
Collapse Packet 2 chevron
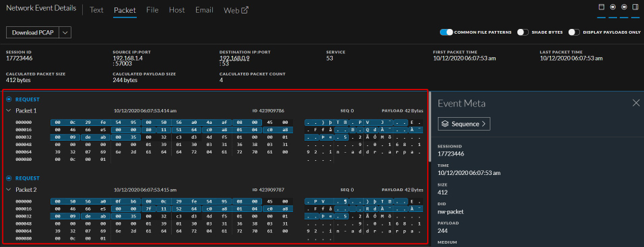[9, 190]
